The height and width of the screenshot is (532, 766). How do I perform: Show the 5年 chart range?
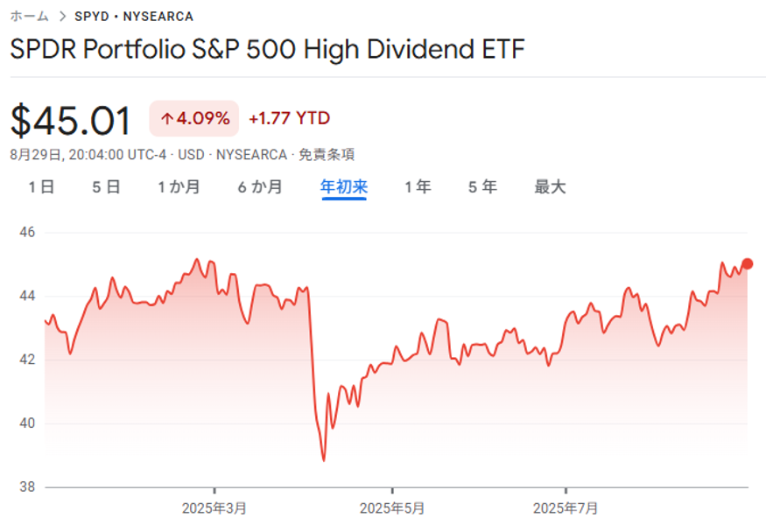point(482,186)
